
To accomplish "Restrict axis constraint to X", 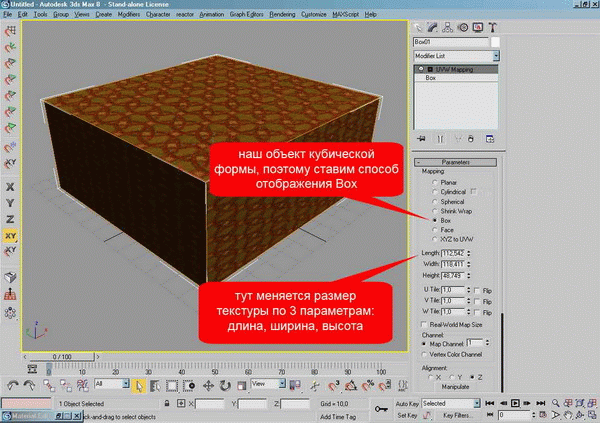I will pos(9,187).
